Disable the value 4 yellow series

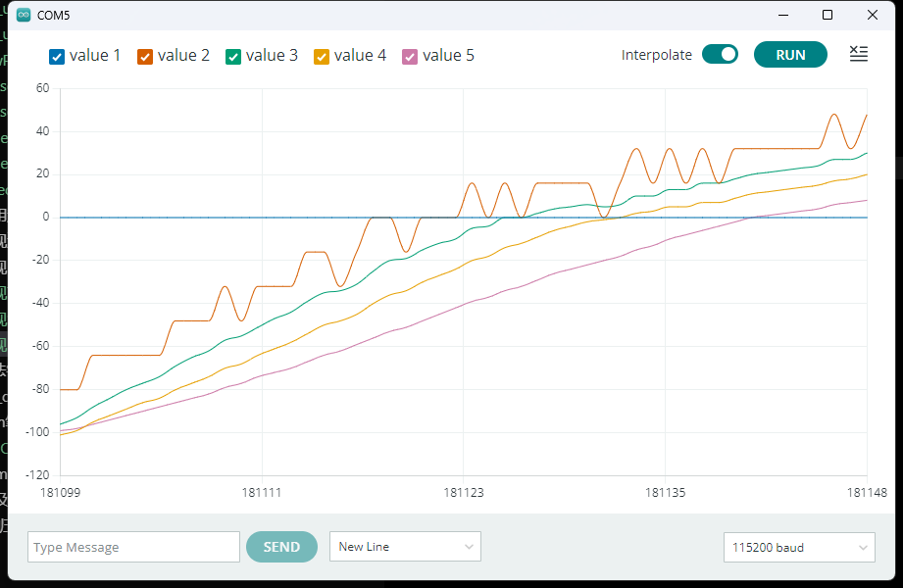coord(322,57)
